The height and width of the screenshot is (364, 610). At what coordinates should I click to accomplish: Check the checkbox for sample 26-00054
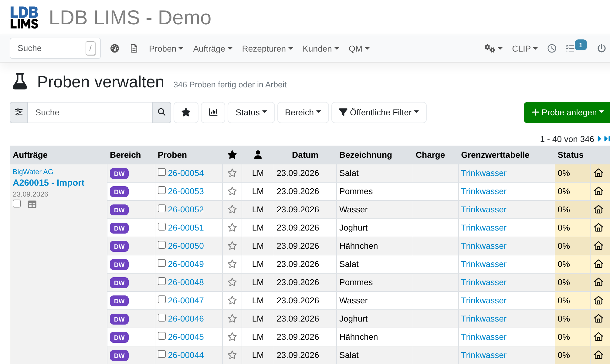162,172
